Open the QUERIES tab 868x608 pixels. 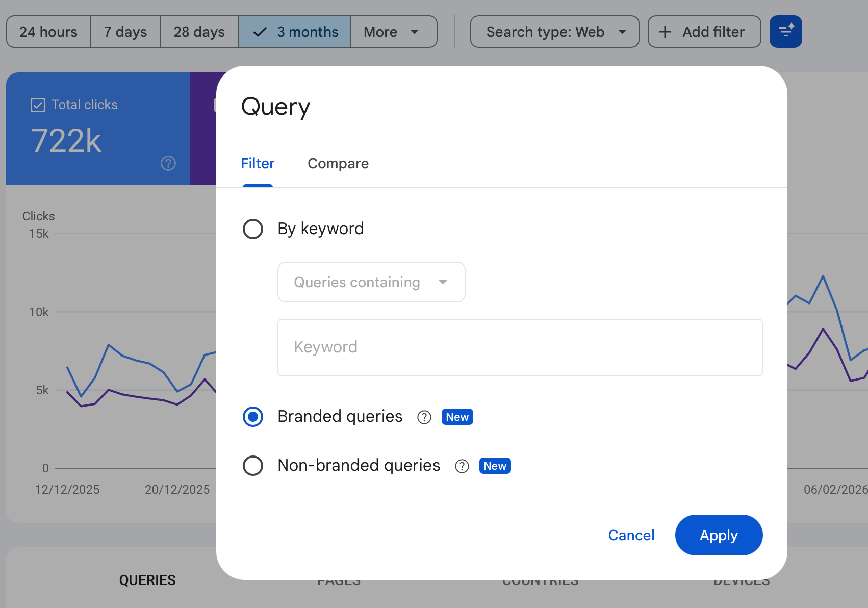(x=147, y=580)
